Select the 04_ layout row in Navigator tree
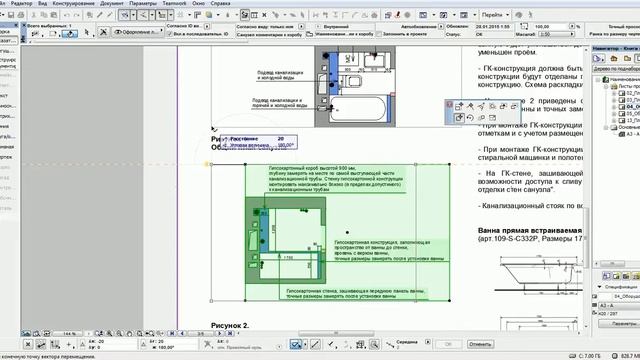 click(629, 107)
